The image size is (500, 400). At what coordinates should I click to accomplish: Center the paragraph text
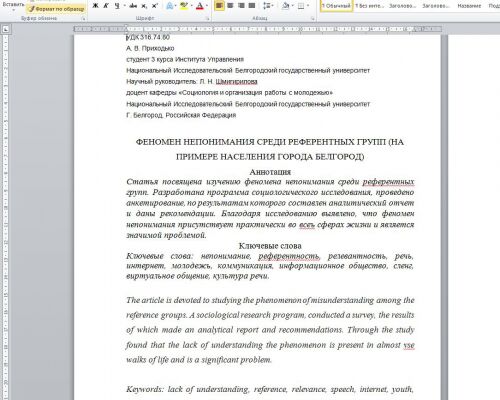tap(230, 6)
